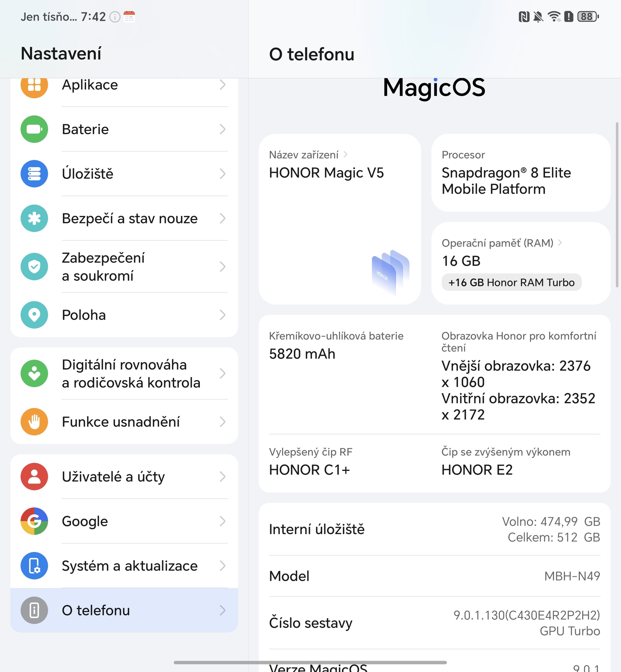621x672 pixels.
Task: Select O telefonu in the sidebar
Action: pyautogui.click(x=96, y=610)
